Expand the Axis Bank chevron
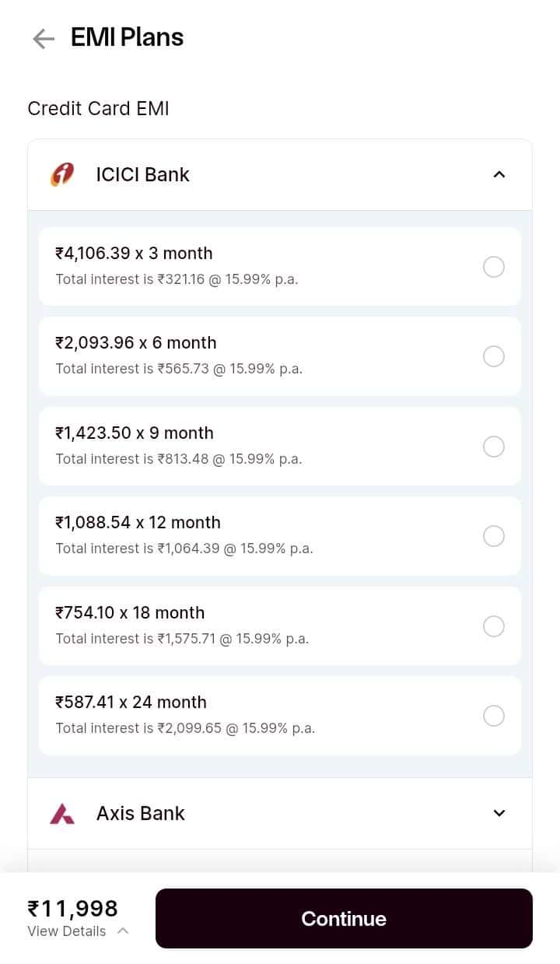Viewport: 560px width, 964px height. tap(499, 813)
